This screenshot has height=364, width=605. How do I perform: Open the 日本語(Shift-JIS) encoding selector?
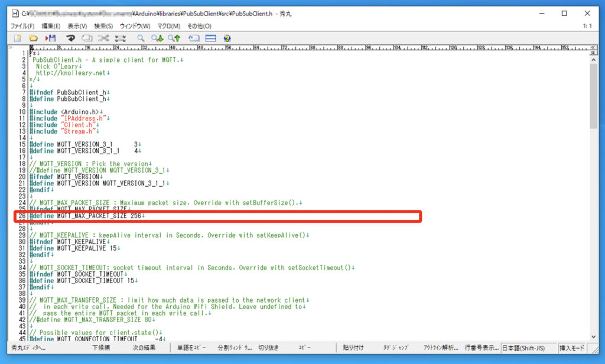522,348
